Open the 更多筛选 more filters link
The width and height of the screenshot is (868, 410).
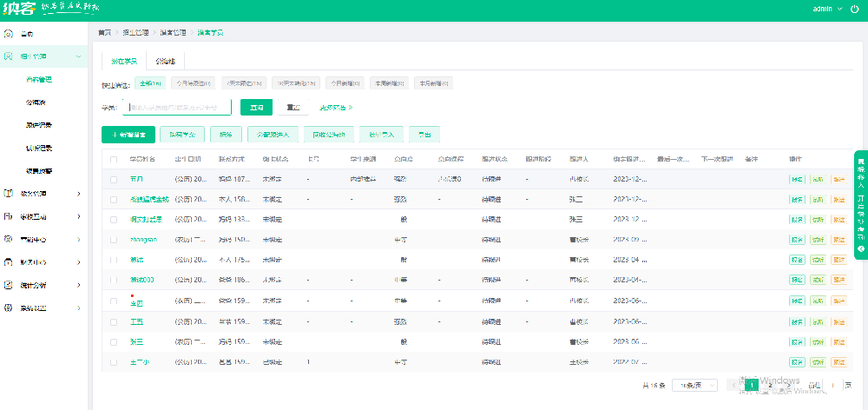(335, 108)
